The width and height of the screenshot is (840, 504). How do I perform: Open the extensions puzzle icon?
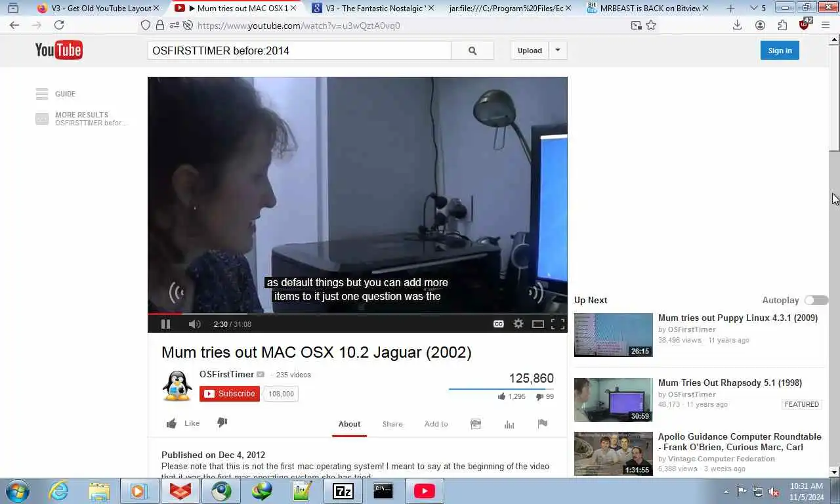coord(782,25)
